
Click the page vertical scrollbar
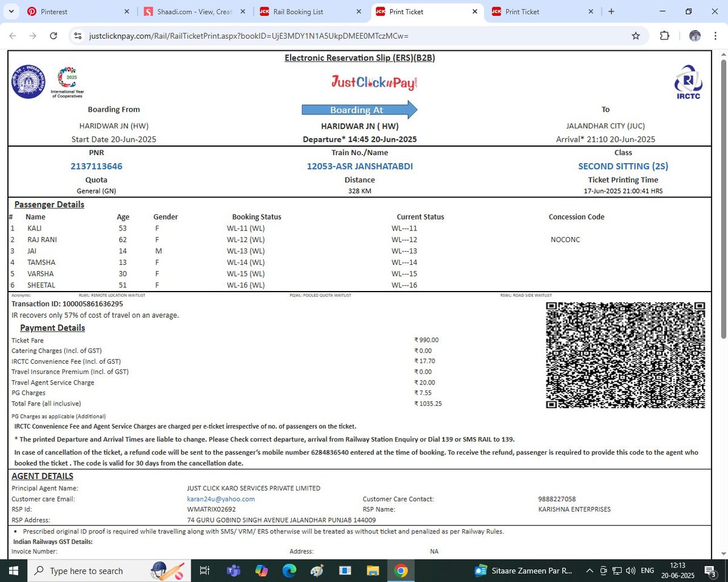723,199
